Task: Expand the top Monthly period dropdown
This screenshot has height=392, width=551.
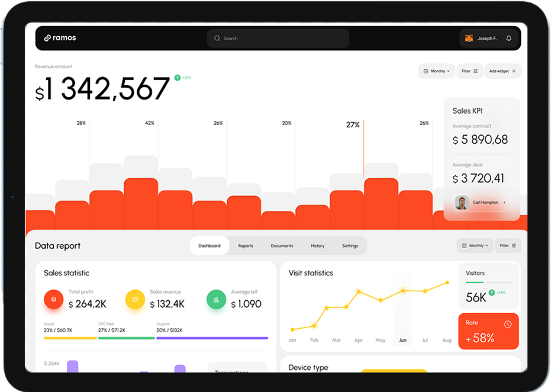Action: [437, 71]
